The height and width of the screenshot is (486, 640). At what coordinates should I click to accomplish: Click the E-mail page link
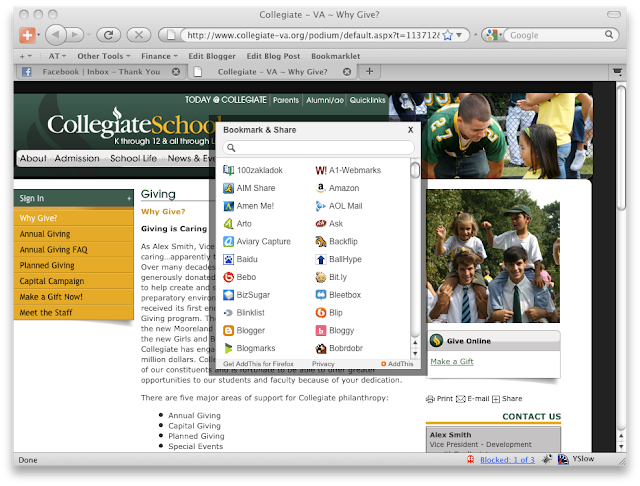point(472,399)
